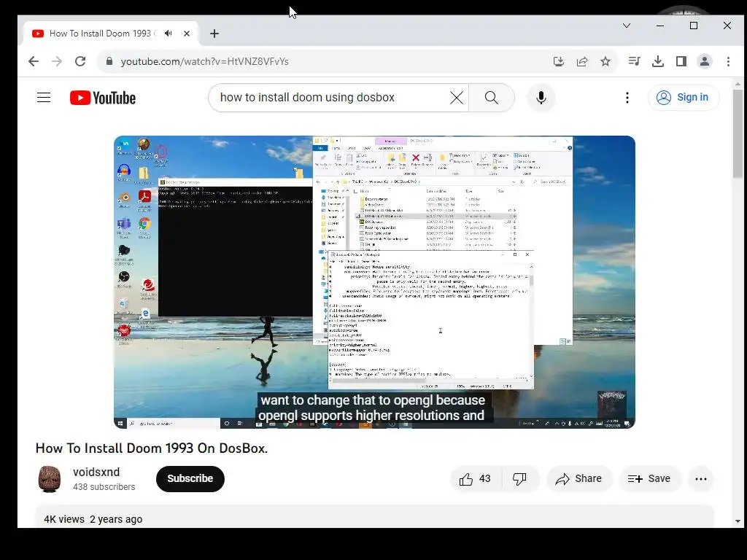
Task: Click the video player to pause
Action: point(374,282)
